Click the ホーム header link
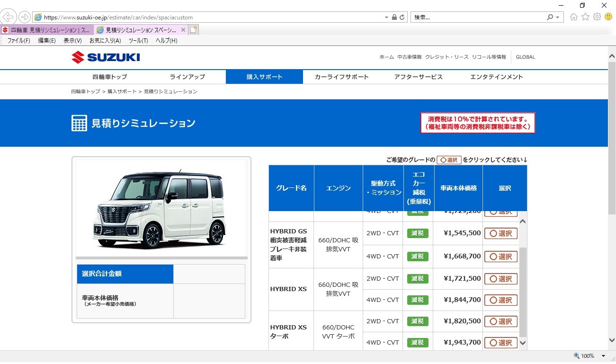 (x=386, y=57)
